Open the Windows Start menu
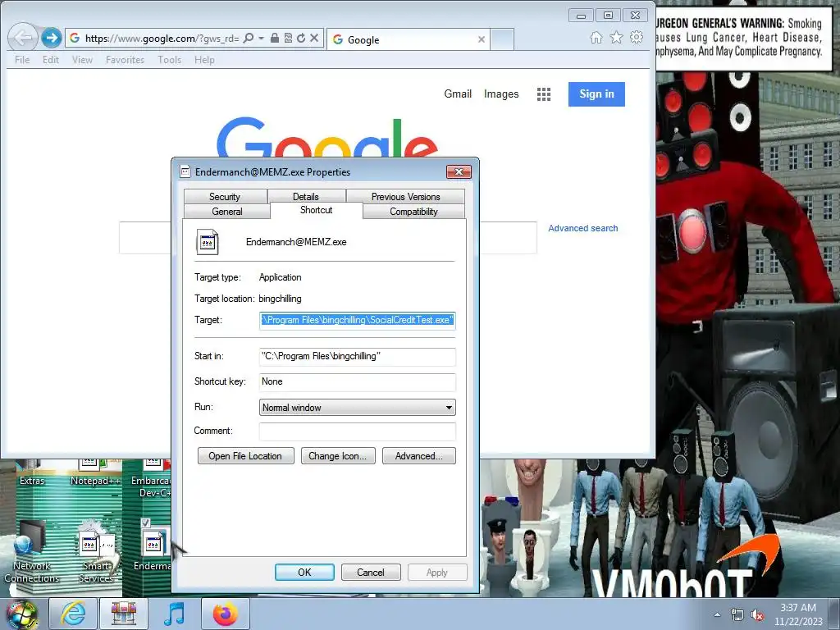The image size is (840, 630). pos(21,615)
